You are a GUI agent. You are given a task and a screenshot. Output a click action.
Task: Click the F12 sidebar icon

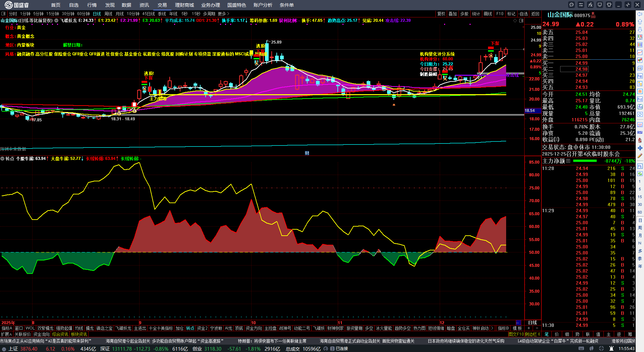pyautogui.click(x=640, y=99)
